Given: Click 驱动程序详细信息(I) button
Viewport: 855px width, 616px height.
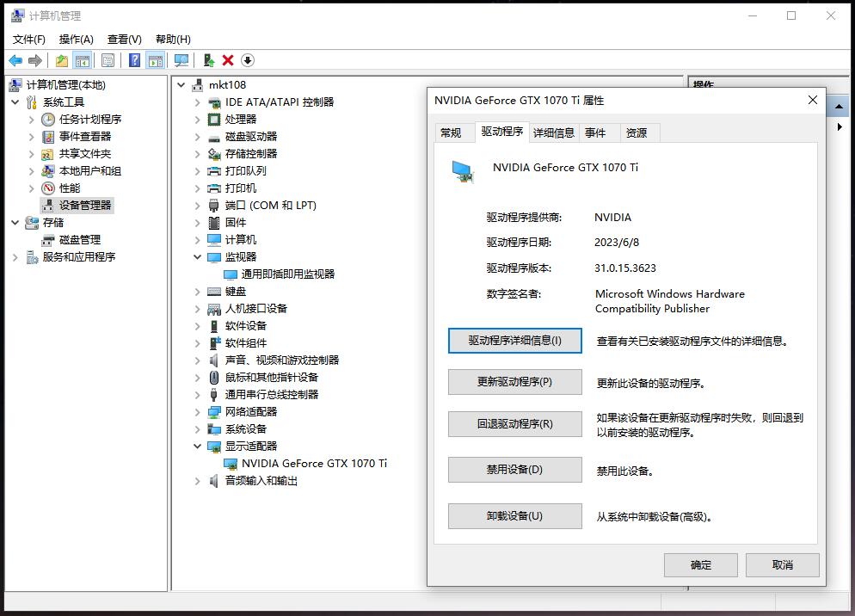Looking at the screenshot, I should pyautogui.click(x=514, y=341).
